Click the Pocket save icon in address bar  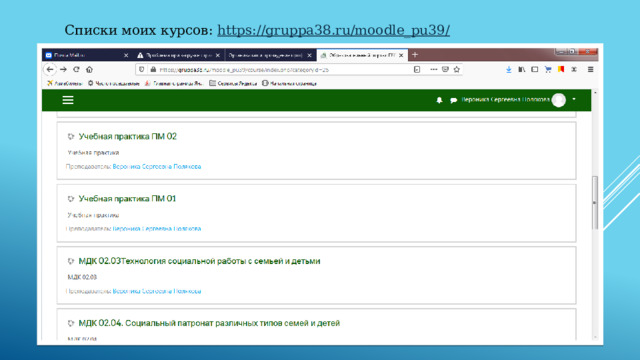(x=445, y=69)
